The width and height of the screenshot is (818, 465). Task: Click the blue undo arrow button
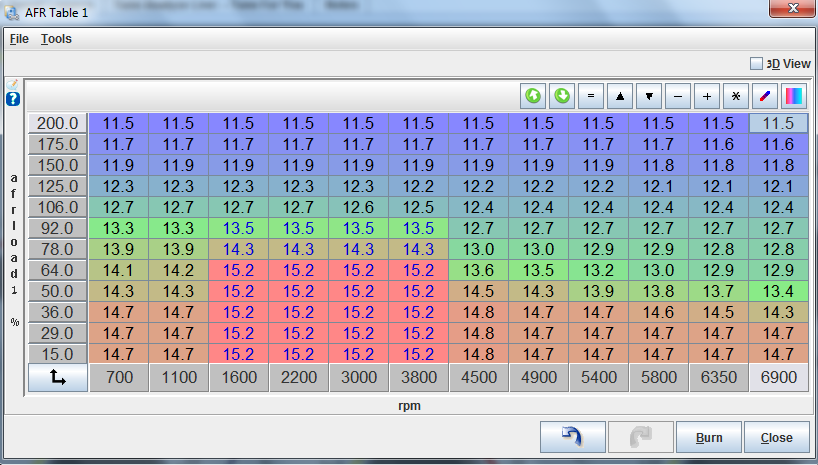(572, 437)
